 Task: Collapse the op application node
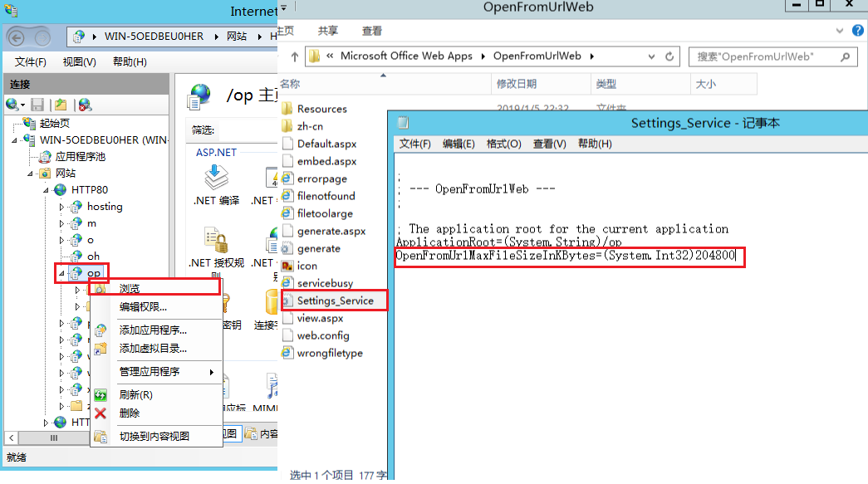point(61,273)
